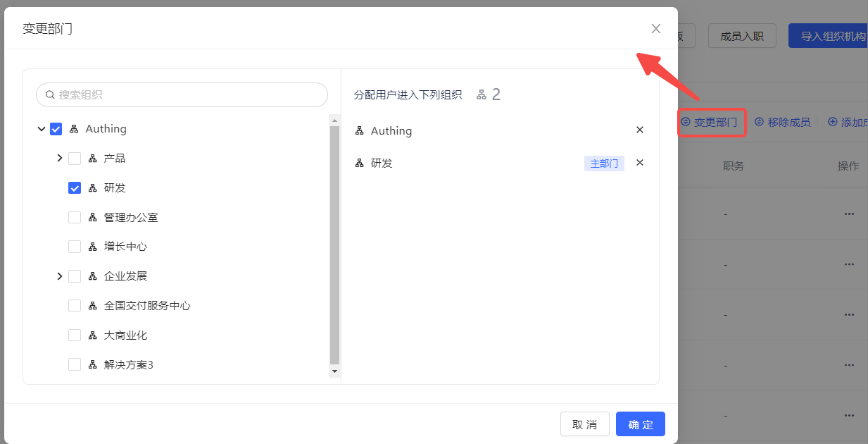Check the 管理办公室 checkbox

tap(75, 218)
